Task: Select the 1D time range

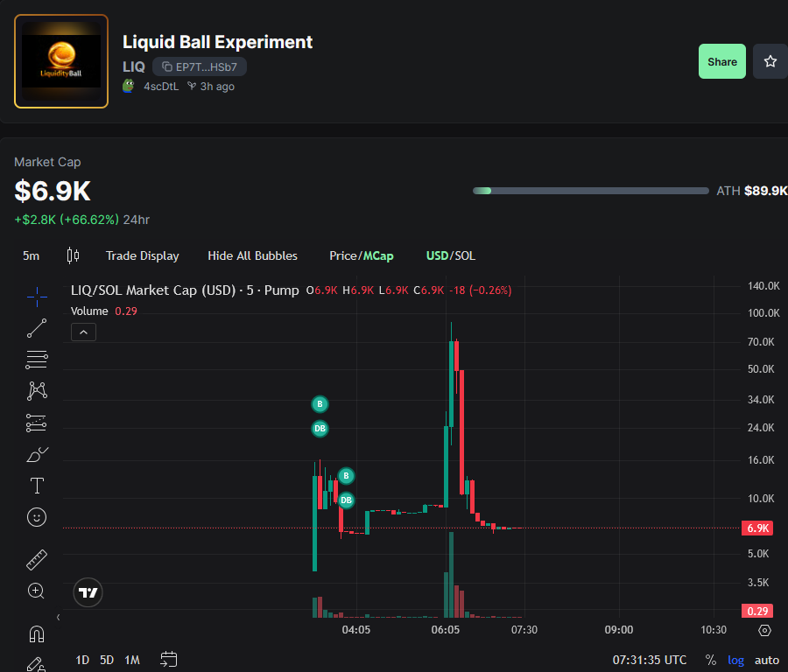Action: [82, 660]
